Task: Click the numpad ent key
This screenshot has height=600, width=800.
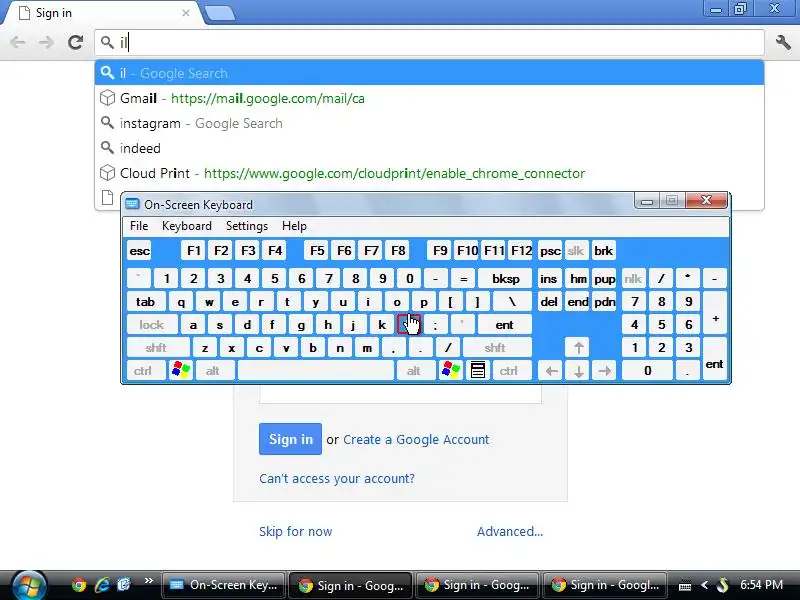Action: (x=714, y=359)
